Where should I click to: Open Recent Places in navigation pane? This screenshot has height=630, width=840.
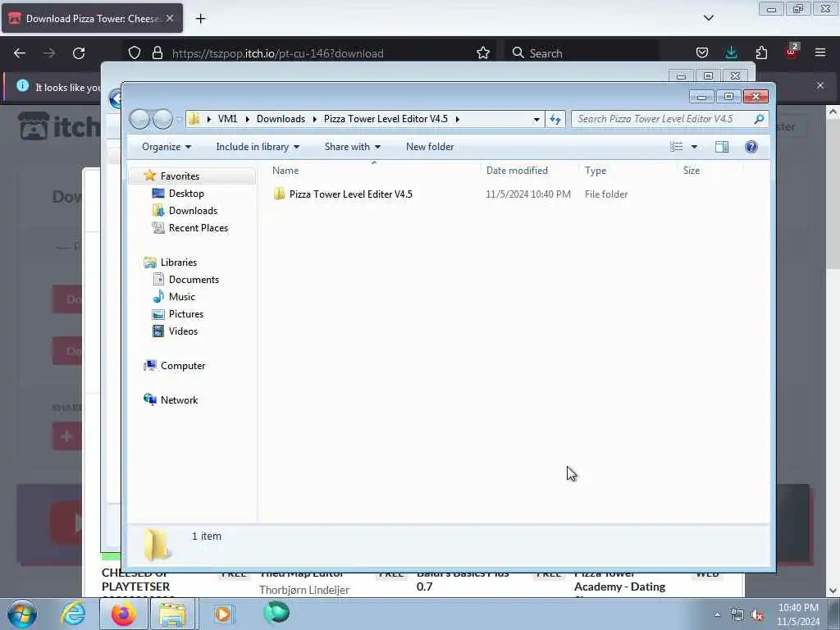(x=199, y=228)
